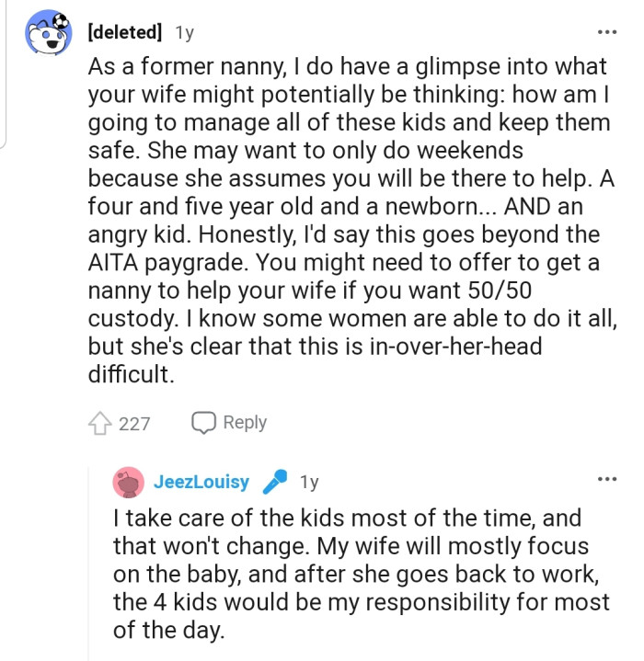Screen dimensions: 644x661
Task: Open the three-dot menu on JeezLouisy's reply
Action: tap(606, 480)
